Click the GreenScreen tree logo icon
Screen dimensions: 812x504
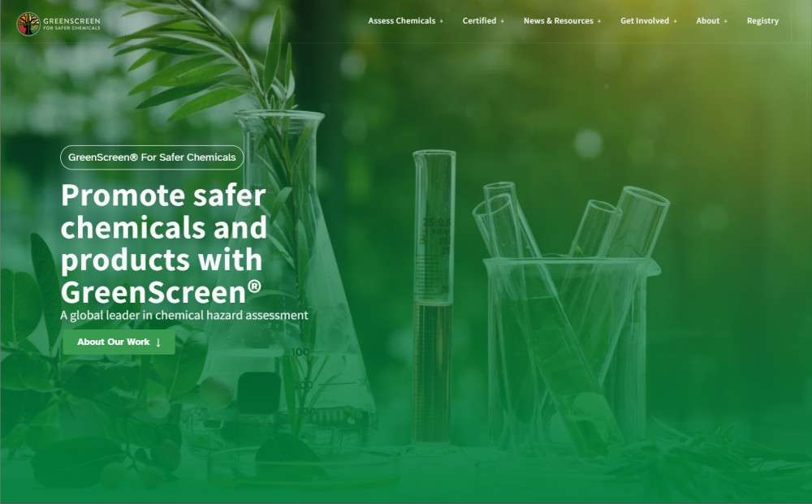pos(28,24)
